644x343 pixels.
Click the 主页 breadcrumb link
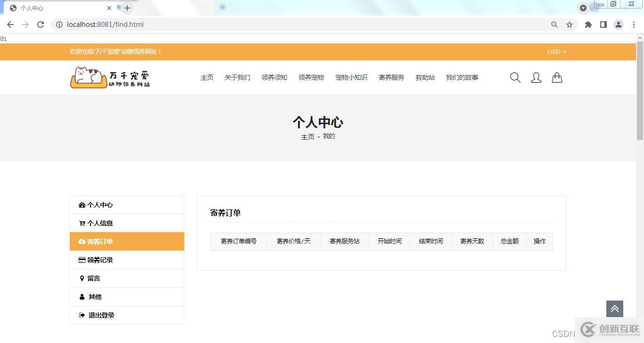pos(307,137)
